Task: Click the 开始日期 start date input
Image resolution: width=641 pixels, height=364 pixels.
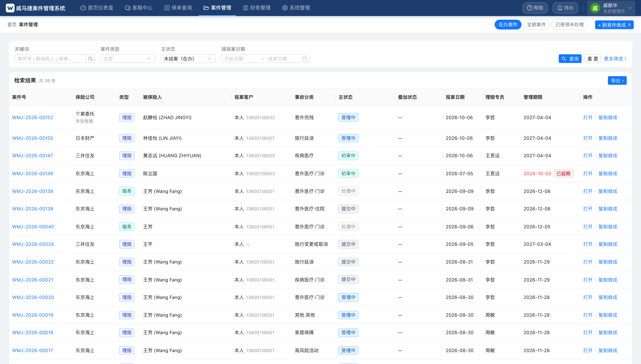Action: (241, 59)
